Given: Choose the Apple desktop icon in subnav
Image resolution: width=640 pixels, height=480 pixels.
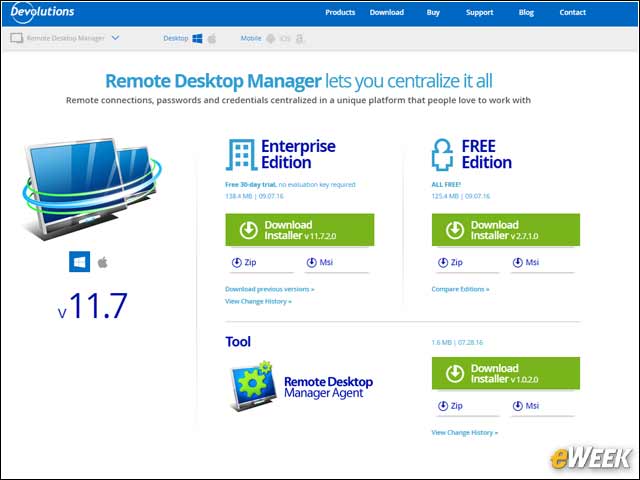Looking at the screenshot, I should [211, 38].
